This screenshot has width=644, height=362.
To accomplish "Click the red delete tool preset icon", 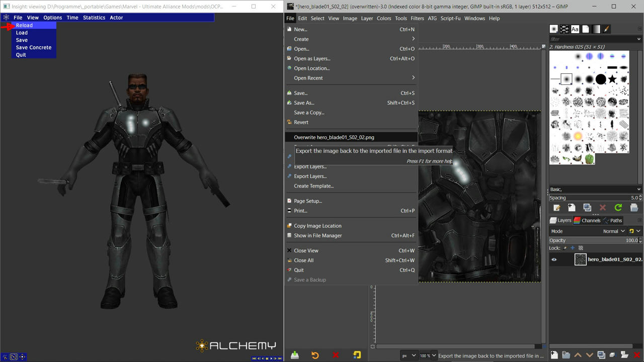I will (336, 355).
